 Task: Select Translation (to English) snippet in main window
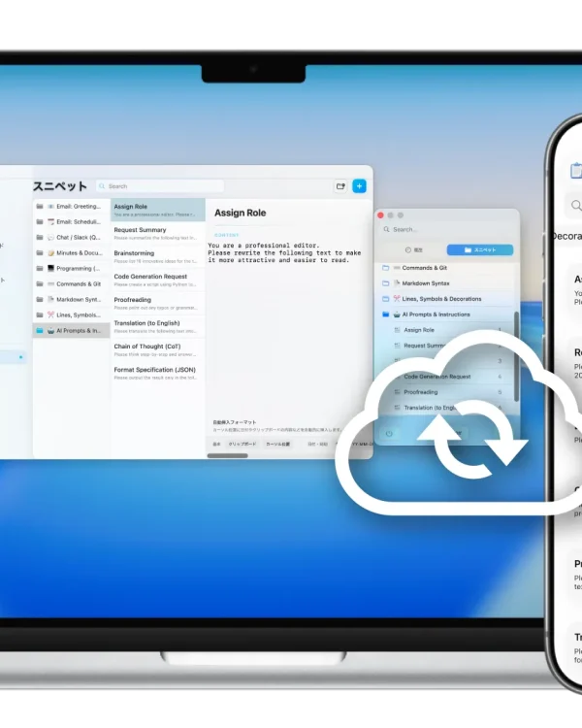tap(158, 326)
